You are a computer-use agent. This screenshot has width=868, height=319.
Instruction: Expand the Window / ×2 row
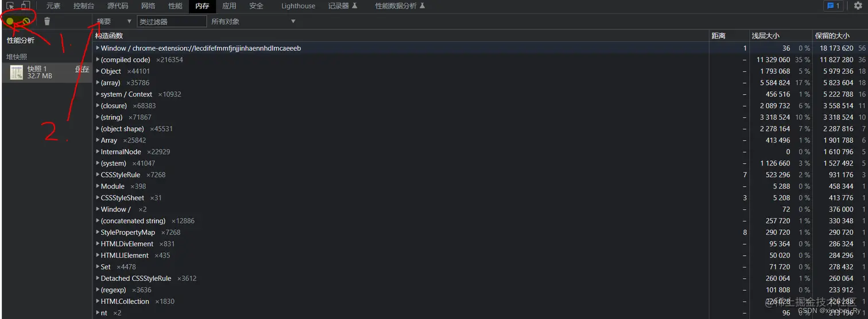coord(98,209)
